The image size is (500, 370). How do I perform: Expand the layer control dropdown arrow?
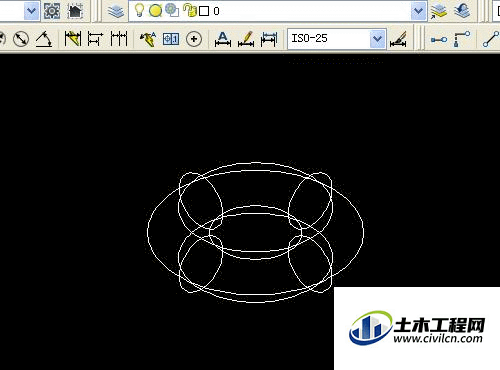pyautogui.click(x=418, y=11)
